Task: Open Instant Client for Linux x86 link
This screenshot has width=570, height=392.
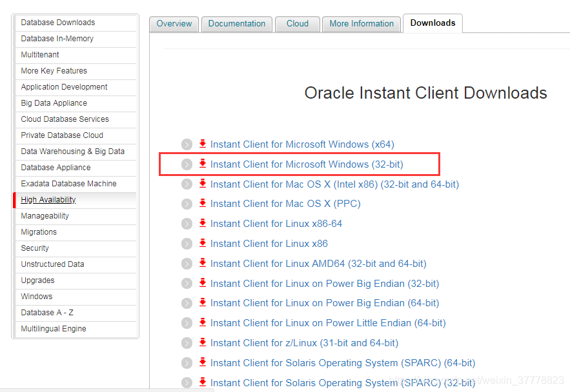Action: tap(269, 244)
